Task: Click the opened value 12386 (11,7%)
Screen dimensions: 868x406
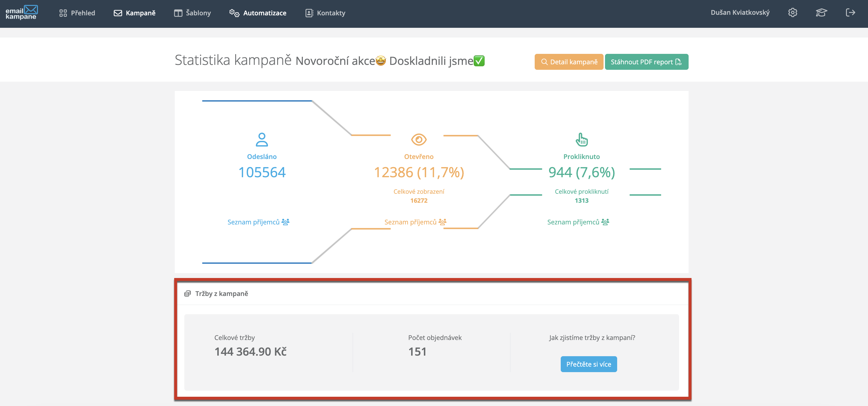Action: point(419,172)
